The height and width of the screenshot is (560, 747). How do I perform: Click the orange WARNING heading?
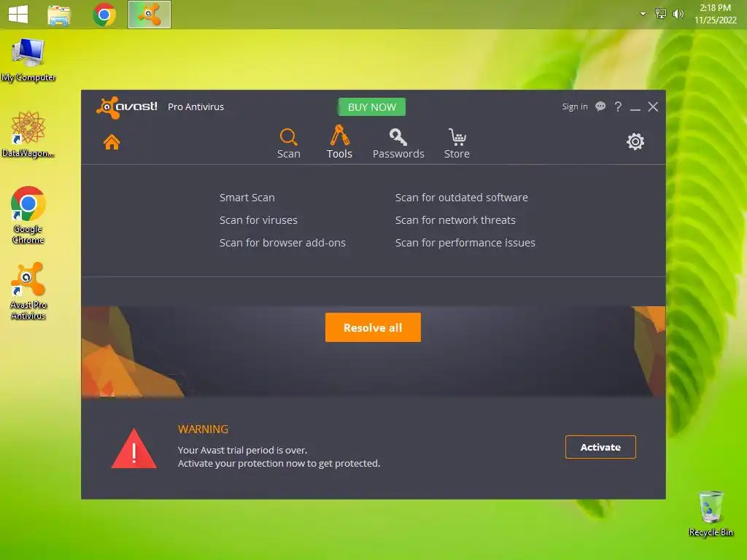(203, 429)
